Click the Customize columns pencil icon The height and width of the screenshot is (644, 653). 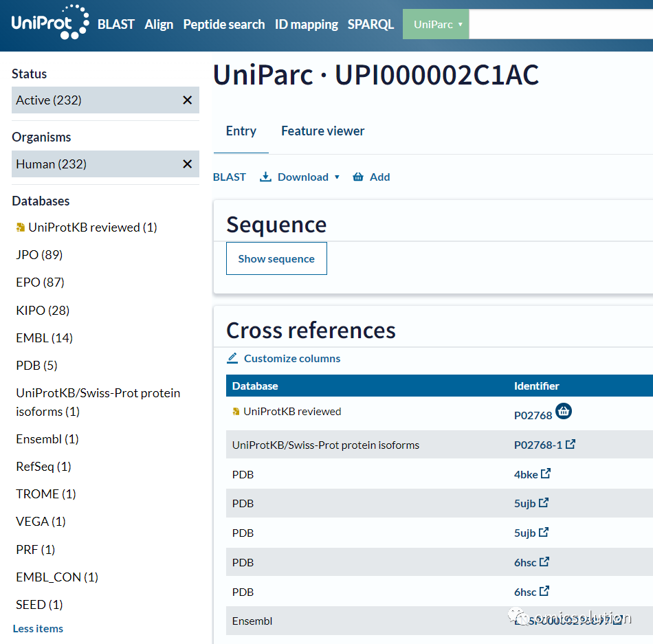[x=232, y=358]
